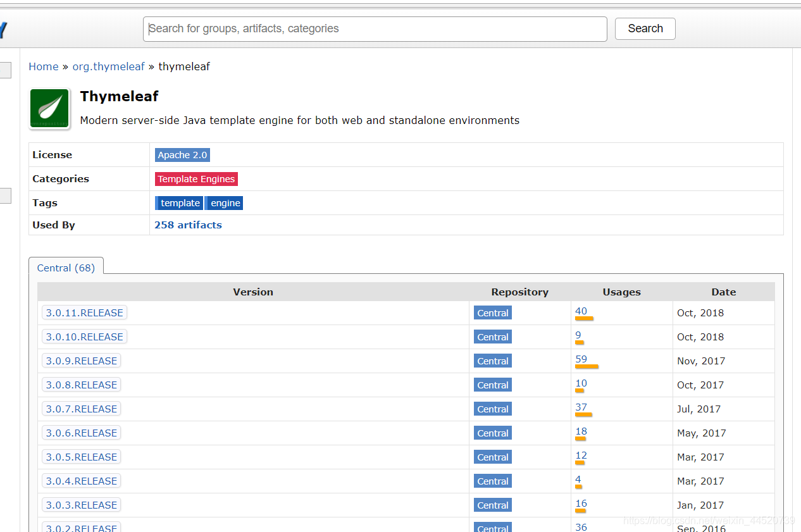Open the 9 usages link
801x532 pixels.
tap(578, 335)
